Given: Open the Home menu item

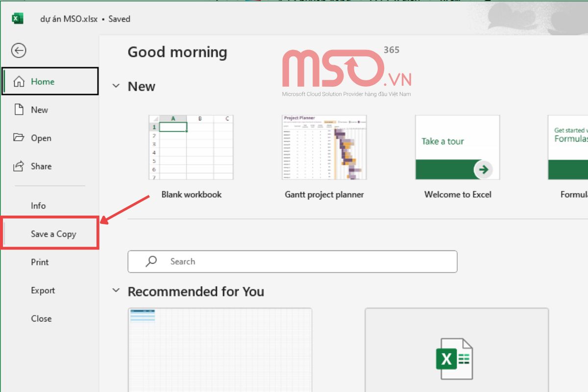Looking at the screenshot, I should 50,81.
